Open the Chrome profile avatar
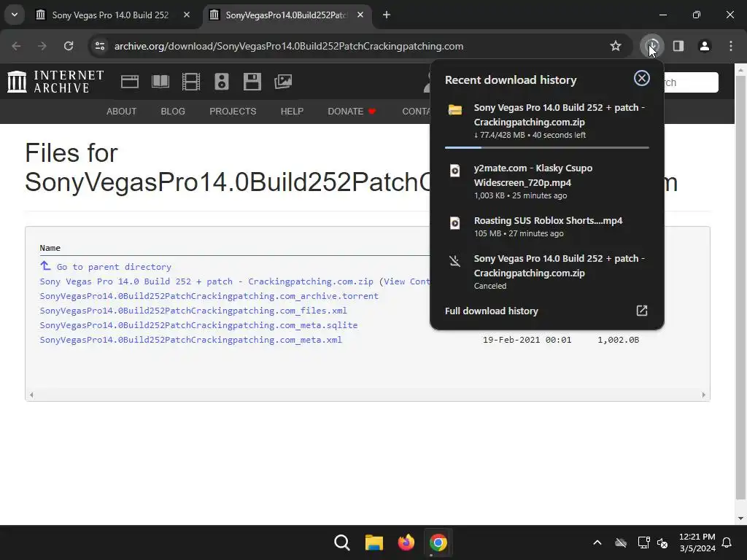747x560 pixels. coord(705,46)
